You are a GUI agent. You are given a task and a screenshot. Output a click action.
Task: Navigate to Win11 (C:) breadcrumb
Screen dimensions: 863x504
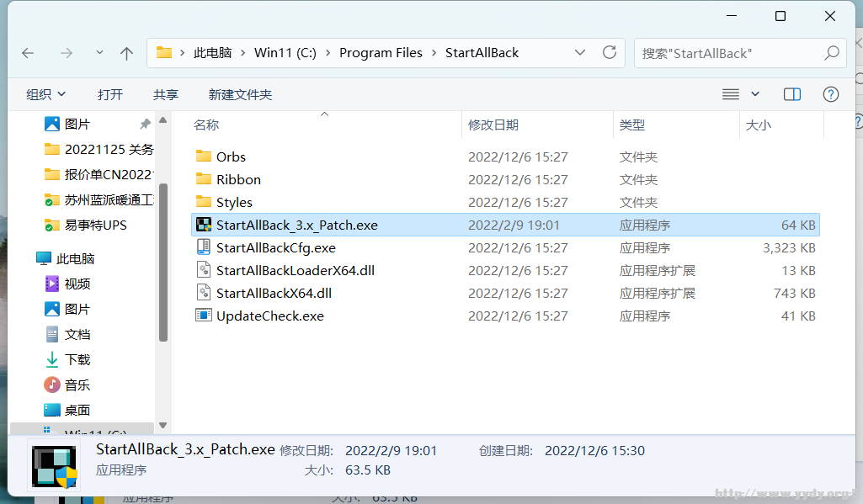click(x=285, y=53)
